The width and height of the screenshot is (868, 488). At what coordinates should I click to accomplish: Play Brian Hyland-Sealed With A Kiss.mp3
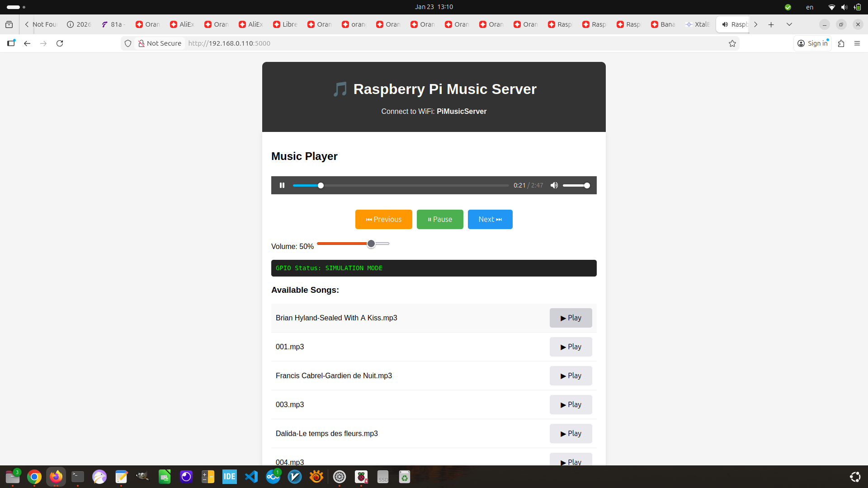click(x=571, y=318)
